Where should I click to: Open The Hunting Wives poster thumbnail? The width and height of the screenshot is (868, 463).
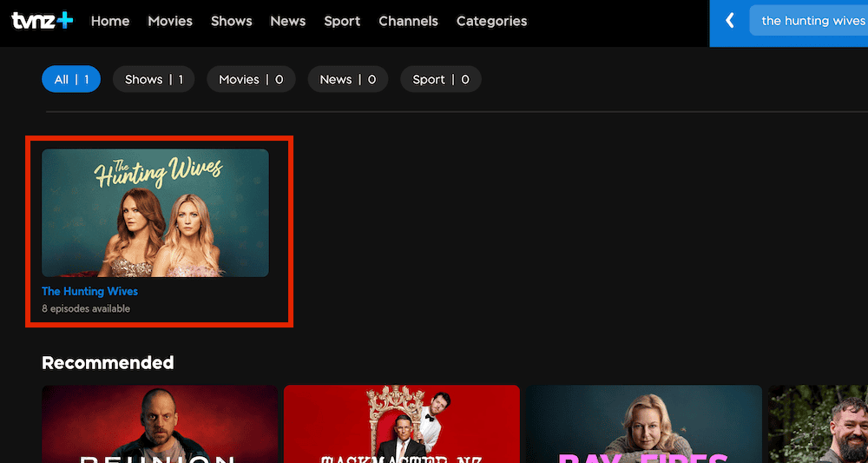point(155,213)
